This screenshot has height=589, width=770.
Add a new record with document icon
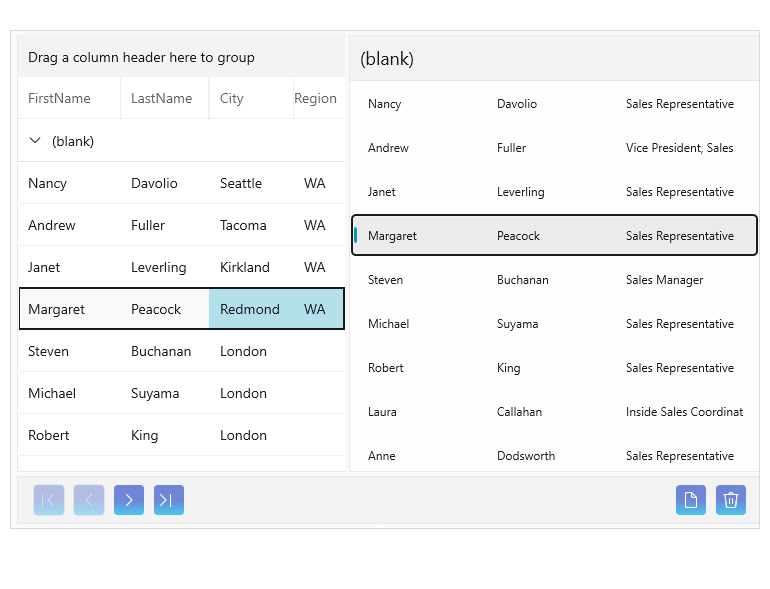tap(690, 500)
